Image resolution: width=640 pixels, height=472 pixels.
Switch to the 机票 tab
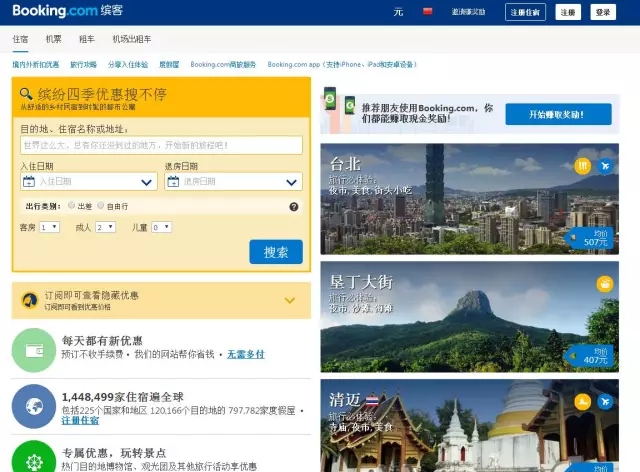tap(53, 39)
